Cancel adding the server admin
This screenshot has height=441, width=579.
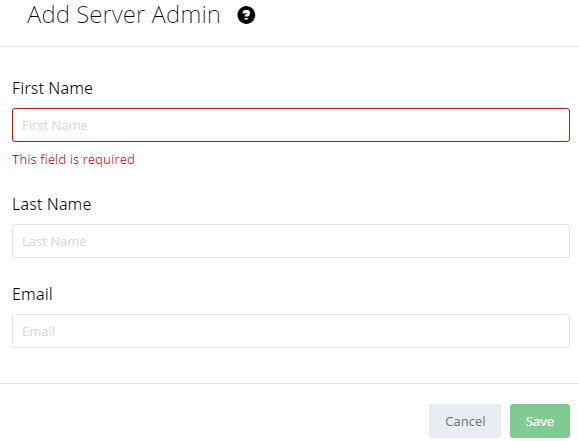[x=465, y=421]
